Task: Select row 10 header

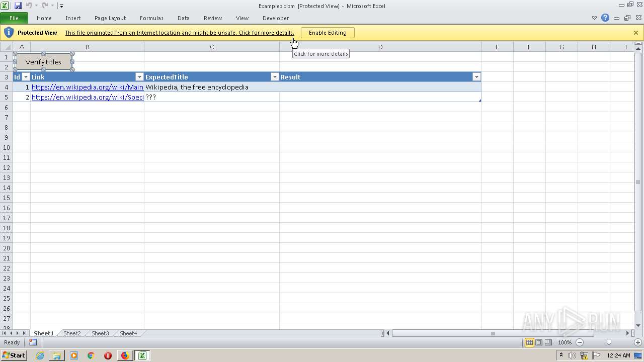Action: tap(7, 147)
